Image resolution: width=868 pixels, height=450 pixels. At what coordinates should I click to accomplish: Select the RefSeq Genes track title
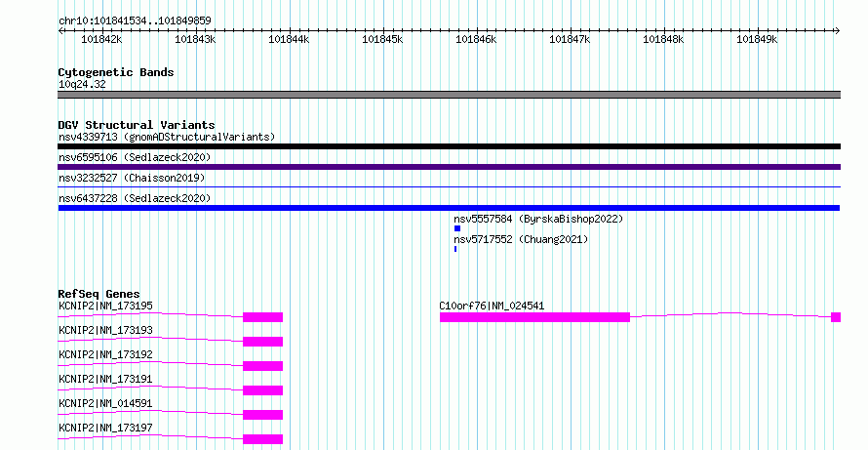pyautogui.click(x=99, y=294)
